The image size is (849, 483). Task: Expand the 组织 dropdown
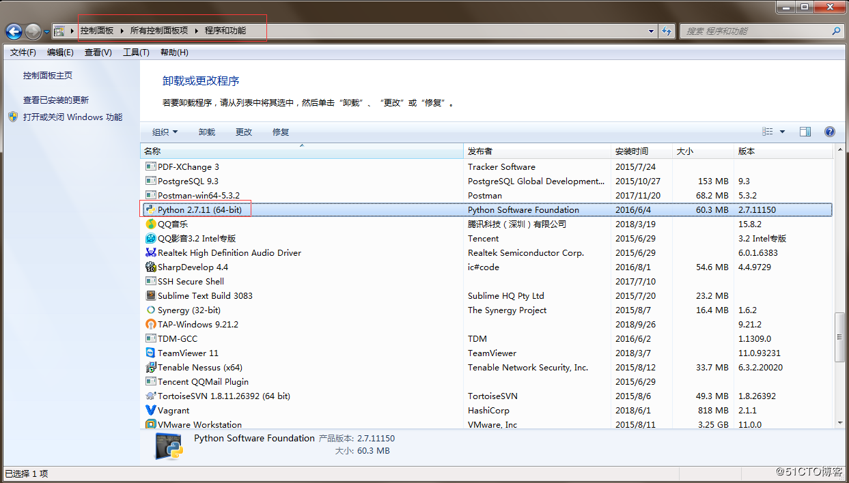tap(165, 132)
